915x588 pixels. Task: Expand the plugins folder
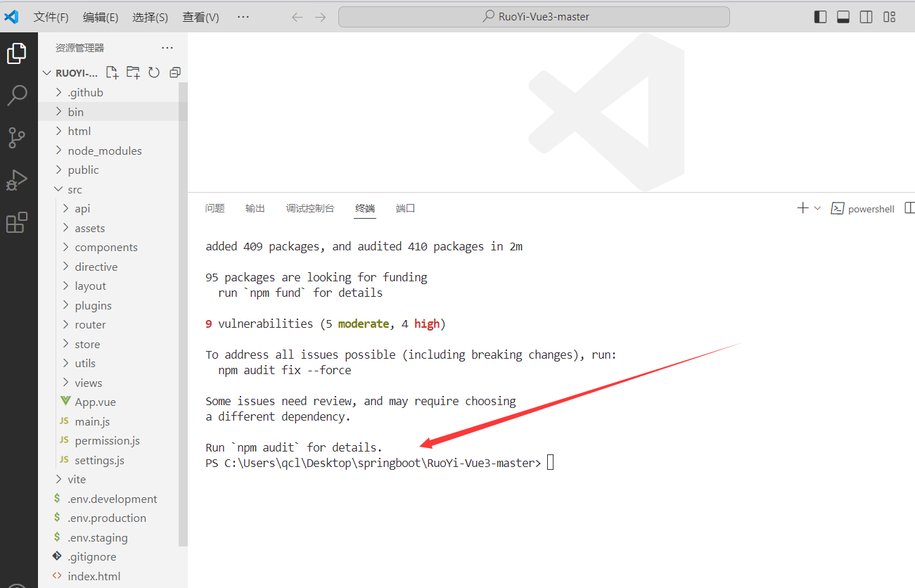(x=113, y=305)
